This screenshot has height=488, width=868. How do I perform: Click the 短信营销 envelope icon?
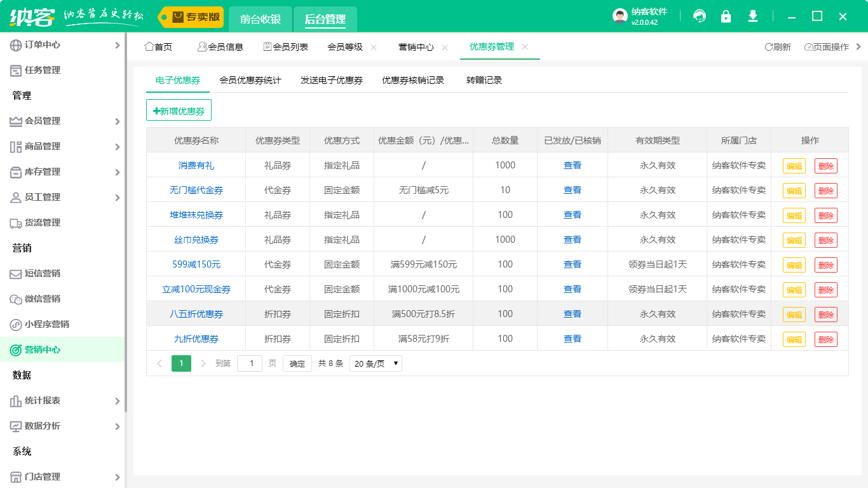coord(16,273)
